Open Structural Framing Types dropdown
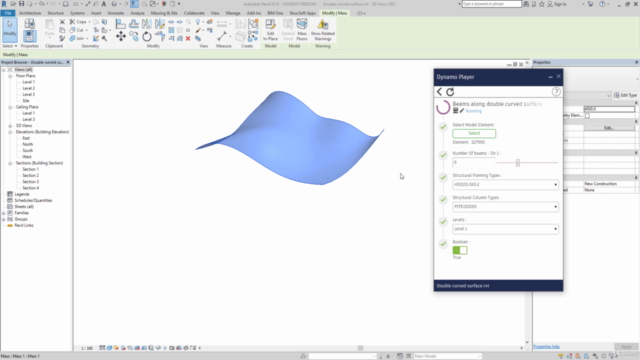Image resolution: width=640 pixels, height=360 pixels. (505, 184)
